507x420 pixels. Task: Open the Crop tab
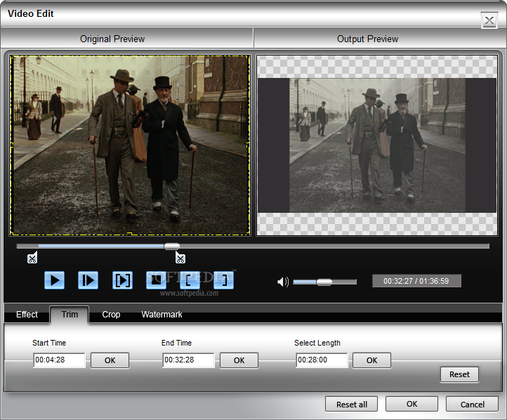(111, 315)
